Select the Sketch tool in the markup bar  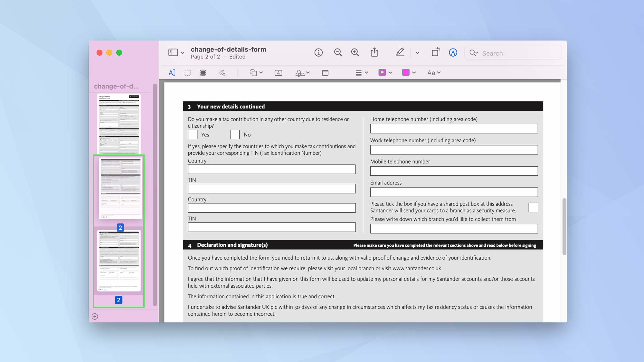click(222, 73)
